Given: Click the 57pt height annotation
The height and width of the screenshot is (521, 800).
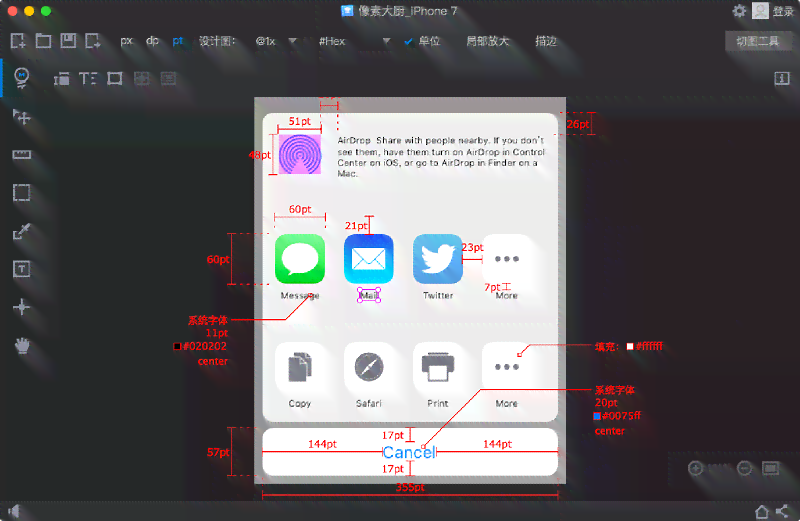Looking at the screenshot, I should click(218, 452).
